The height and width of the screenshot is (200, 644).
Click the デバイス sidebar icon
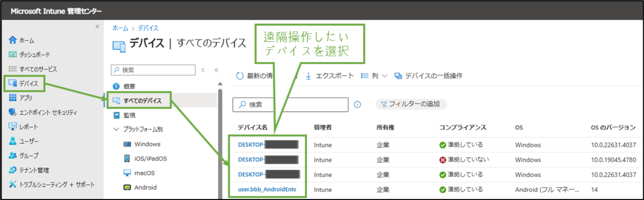[13, 84]
